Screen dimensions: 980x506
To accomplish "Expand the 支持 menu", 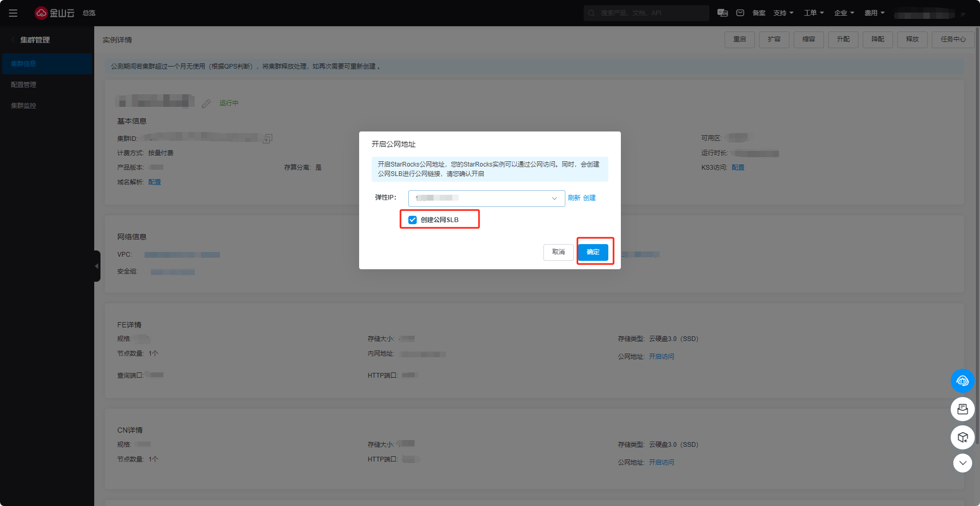I will [x=783, y=13].
